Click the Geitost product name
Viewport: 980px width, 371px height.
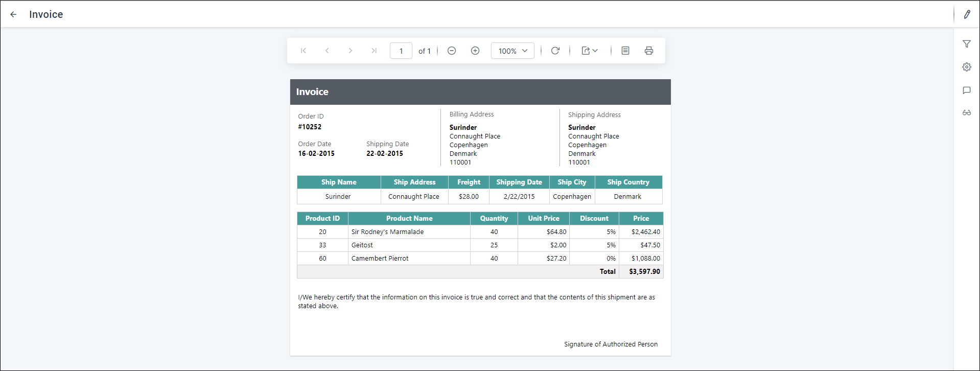tap(362, 245)
